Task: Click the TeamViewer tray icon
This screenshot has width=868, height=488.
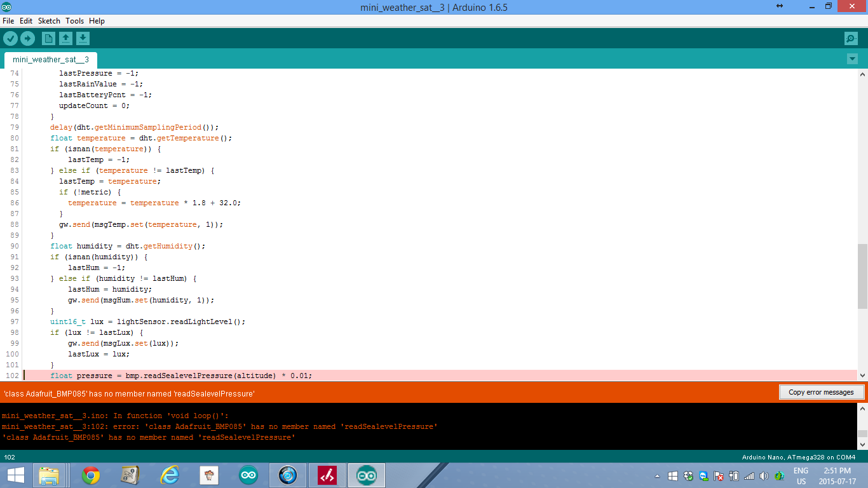Action: [x=703, y=476]
